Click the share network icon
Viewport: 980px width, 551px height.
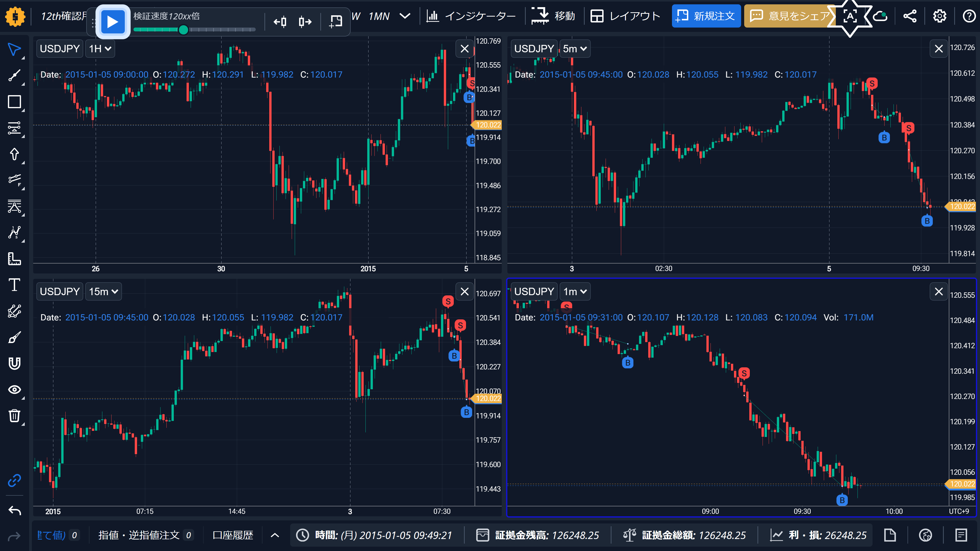point(910,16)
